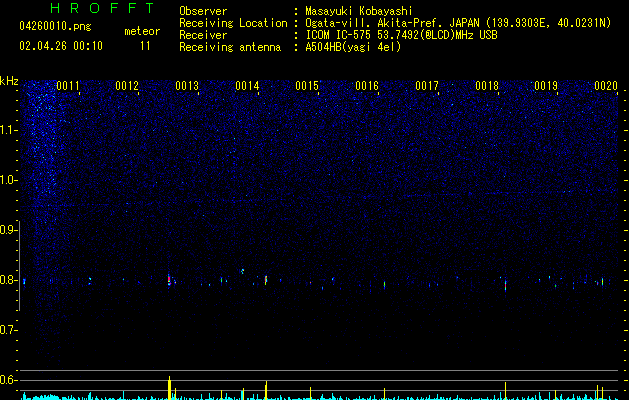This screenshot has width=629, height=400.
Task: Click the 1.1 kHz axis tick label
Action: pyautogui.click(x=8, y=130)
